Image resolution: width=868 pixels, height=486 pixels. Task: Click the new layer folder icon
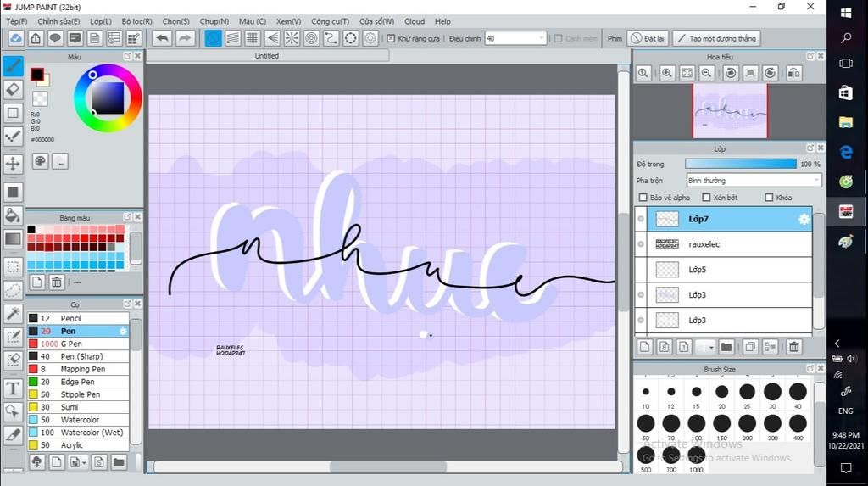pyautogui.click(x=726, y=347)
